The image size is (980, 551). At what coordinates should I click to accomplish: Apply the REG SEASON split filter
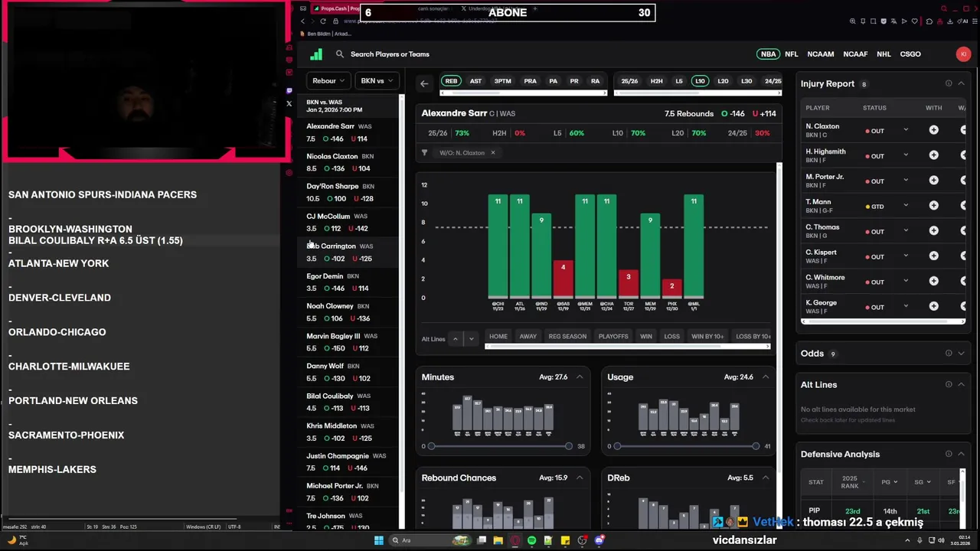(x=567, y=336)
